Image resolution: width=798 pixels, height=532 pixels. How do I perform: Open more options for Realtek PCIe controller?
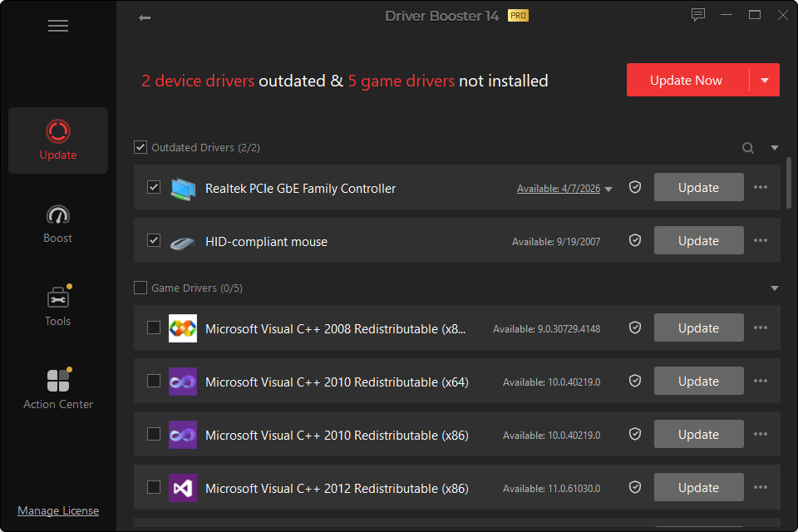point(761,187)
